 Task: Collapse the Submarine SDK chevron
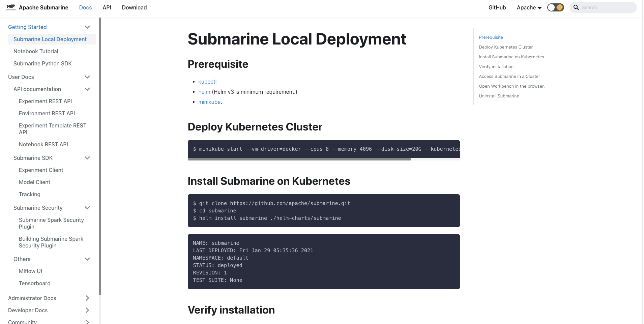pyautogui.click(x=87, y=158)
